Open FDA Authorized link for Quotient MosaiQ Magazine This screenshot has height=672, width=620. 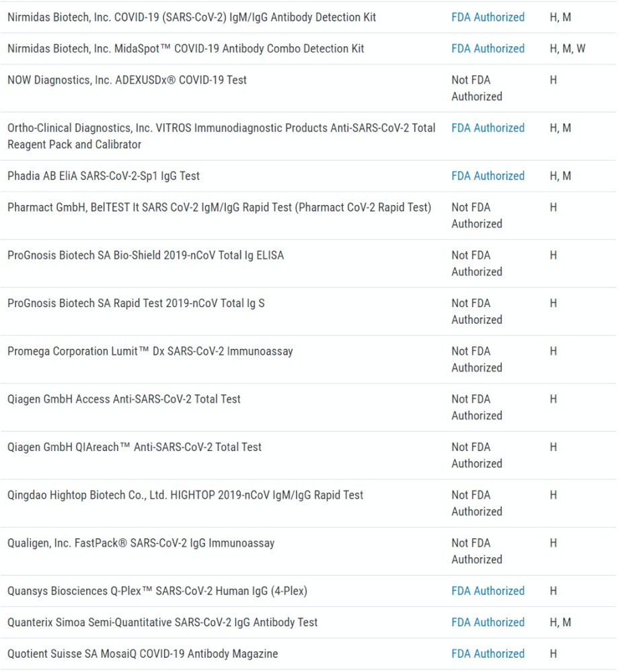[x=488, y=654]
